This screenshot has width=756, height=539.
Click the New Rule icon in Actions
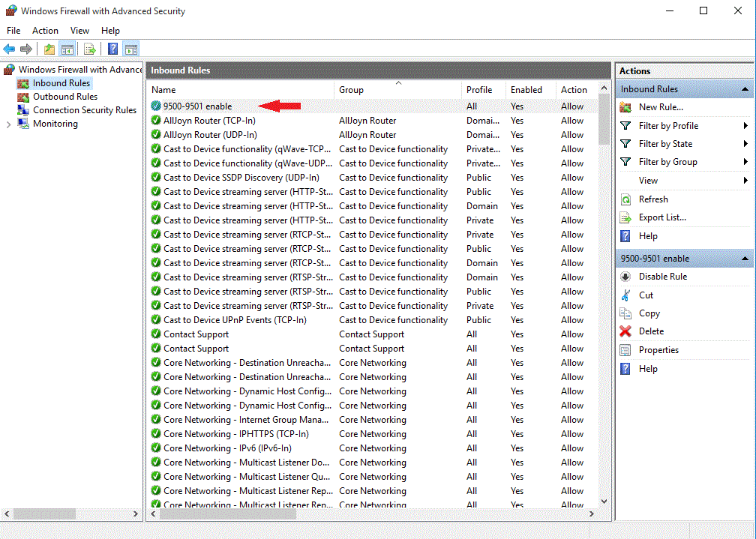(625, 107)
